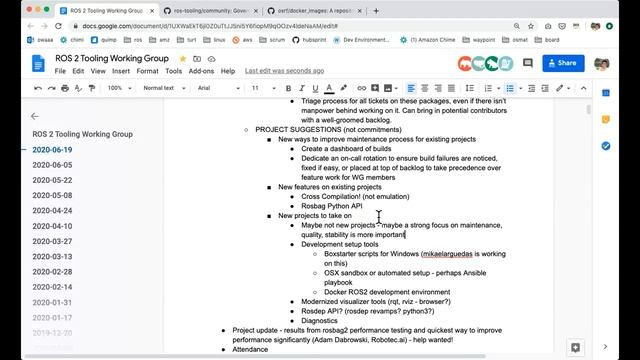This screenshot has width=640, height=360.
Task: Jump to 2020-06-05 in outline
Action: pyautogui.click(x=52, y=165)
